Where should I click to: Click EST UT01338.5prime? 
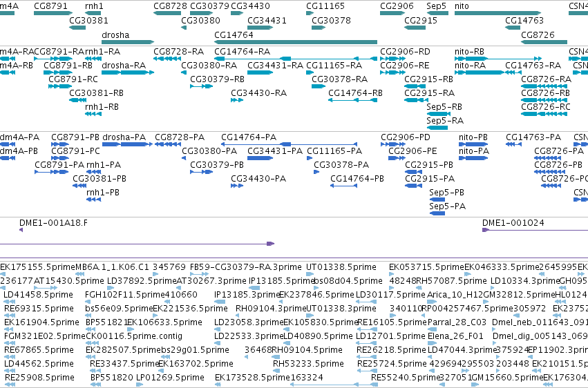pyautogui.click(x=341, y=267)
